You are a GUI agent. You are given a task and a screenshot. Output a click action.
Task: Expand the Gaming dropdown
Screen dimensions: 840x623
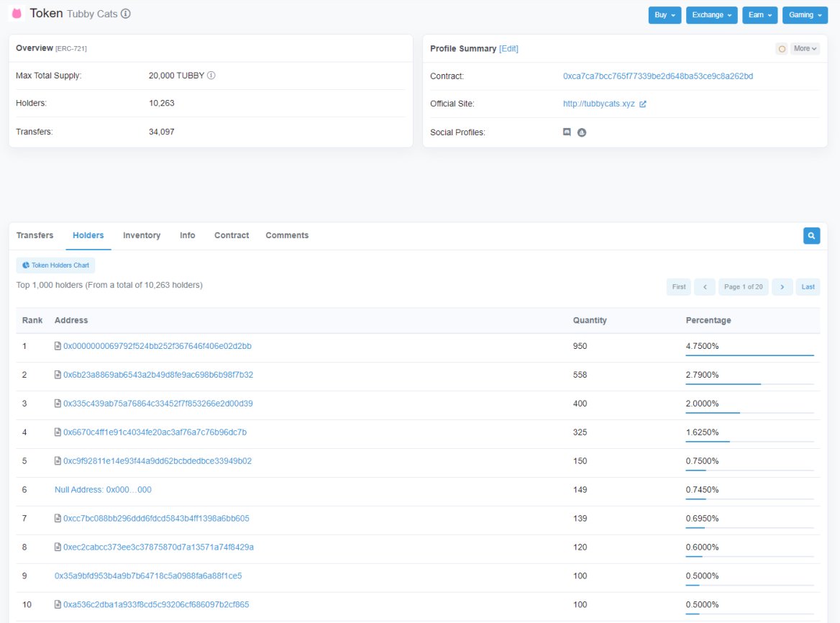805,15
